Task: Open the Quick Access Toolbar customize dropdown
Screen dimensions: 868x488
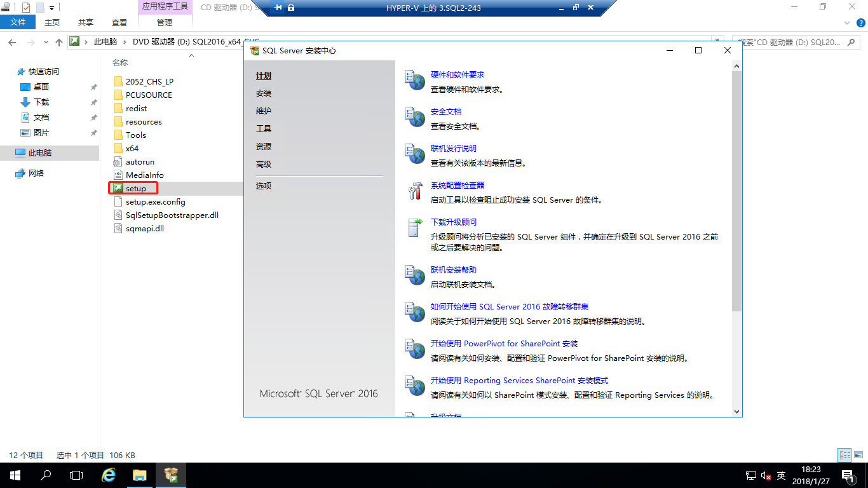Action: click(x=52, y=8)
